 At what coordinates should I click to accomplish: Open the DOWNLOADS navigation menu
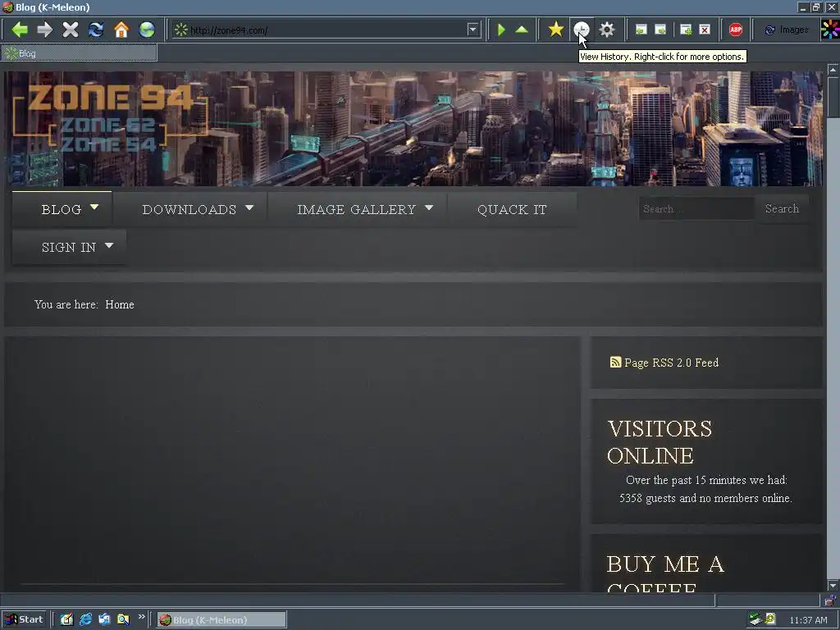(x=189, y=209)
